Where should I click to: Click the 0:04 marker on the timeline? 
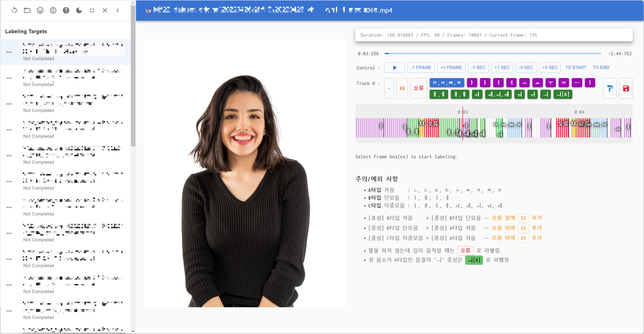point(579,112)
